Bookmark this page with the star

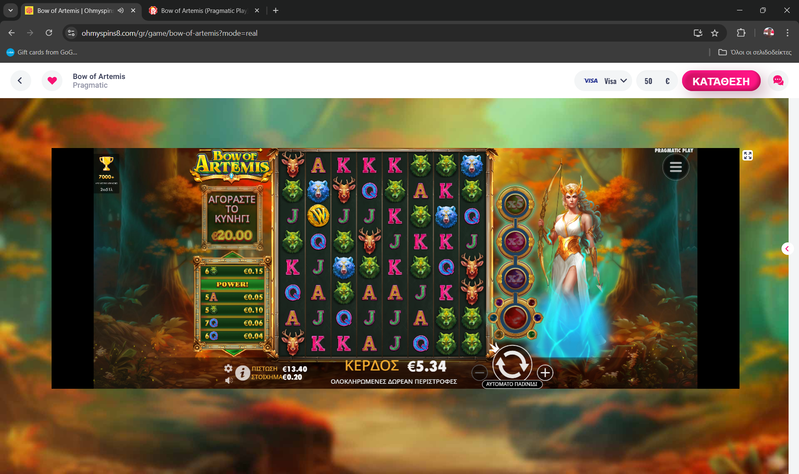[714, 33]
